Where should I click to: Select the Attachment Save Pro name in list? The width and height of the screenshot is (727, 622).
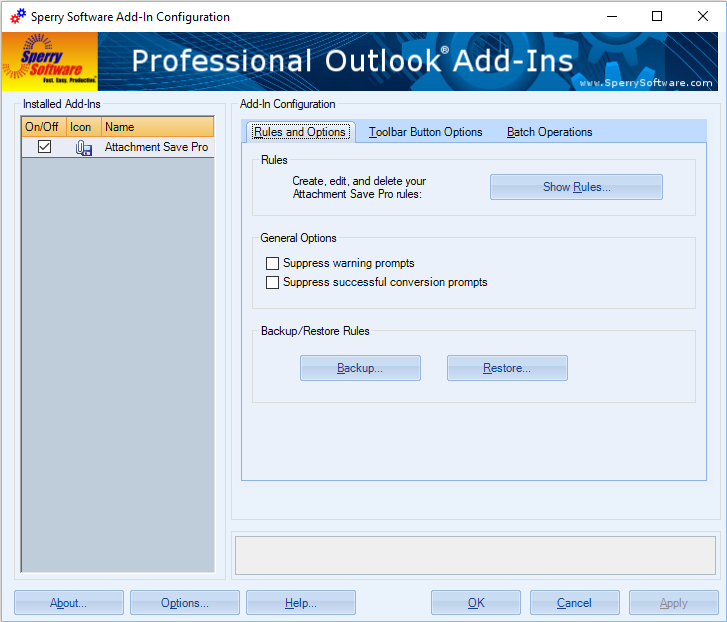[156, 147]
